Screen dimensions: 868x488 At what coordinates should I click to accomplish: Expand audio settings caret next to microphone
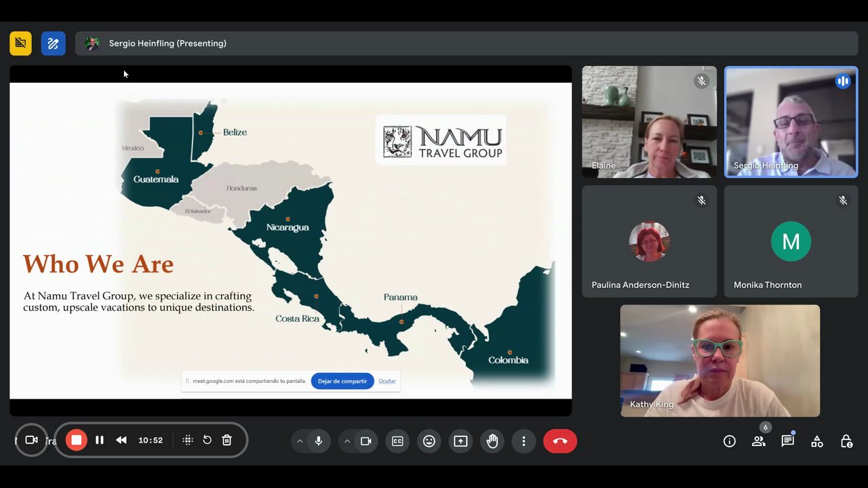click(300, 441)
